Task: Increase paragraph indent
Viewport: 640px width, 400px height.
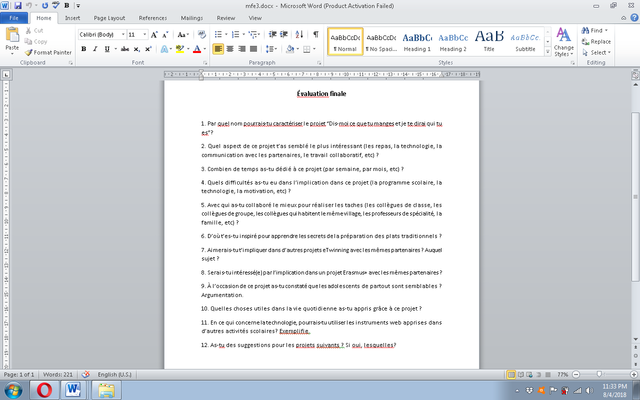Action: [x=284, y=35]
